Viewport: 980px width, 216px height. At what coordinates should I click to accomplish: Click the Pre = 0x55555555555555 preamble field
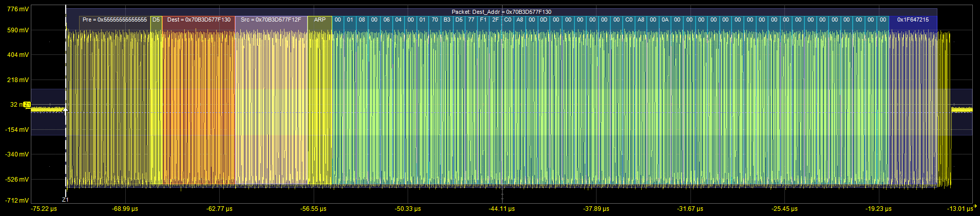tap(114, 20)
